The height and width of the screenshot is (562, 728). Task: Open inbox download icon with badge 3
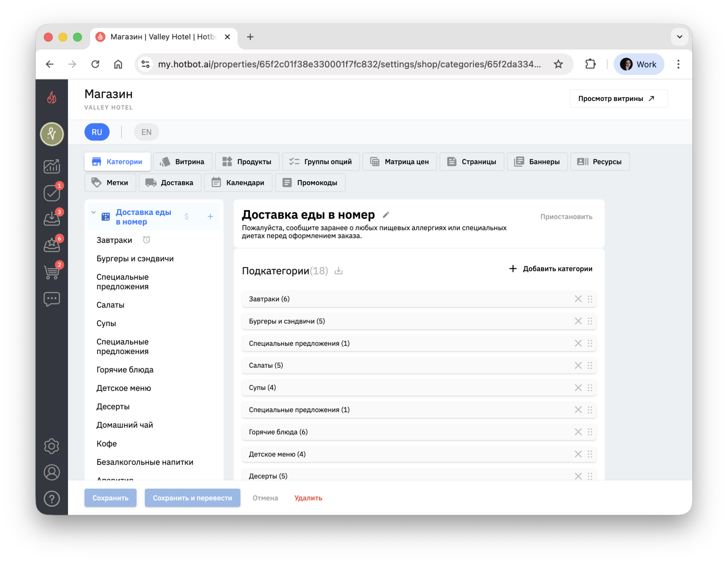click(52, 218)
